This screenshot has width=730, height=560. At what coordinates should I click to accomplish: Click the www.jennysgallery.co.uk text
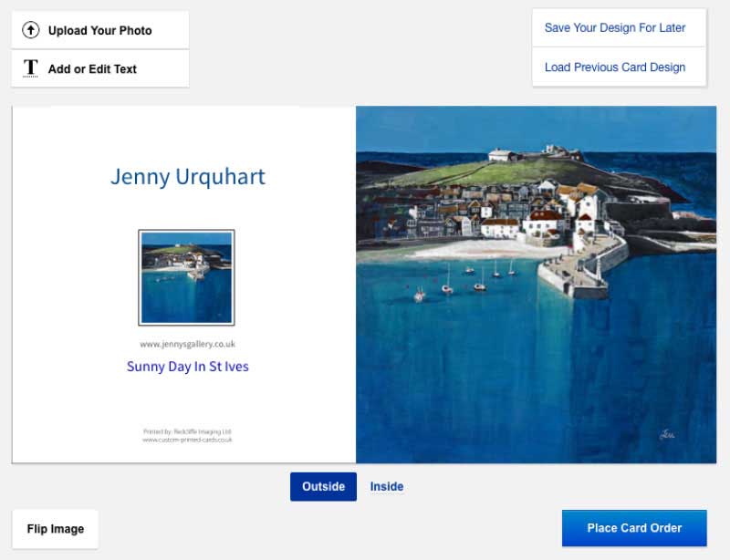187,344
